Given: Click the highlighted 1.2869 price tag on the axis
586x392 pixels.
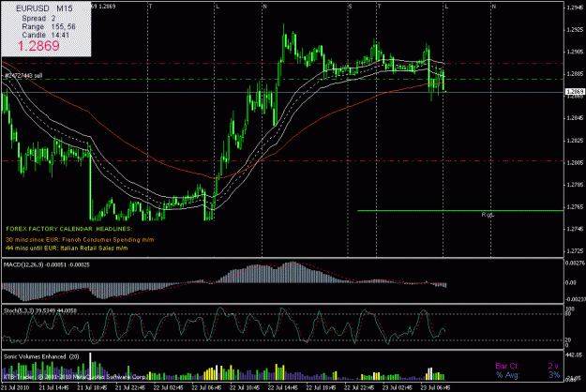Looking at the screenshot, I should 575,92.
